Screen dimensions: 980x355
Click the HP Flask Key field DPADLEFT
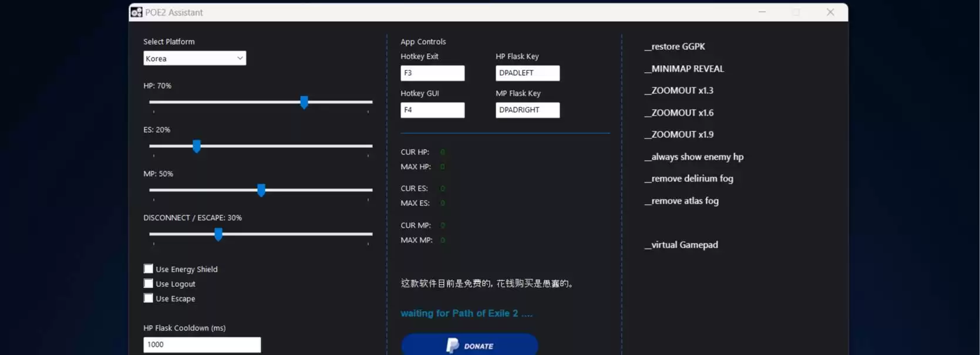[x=528, y=73]
